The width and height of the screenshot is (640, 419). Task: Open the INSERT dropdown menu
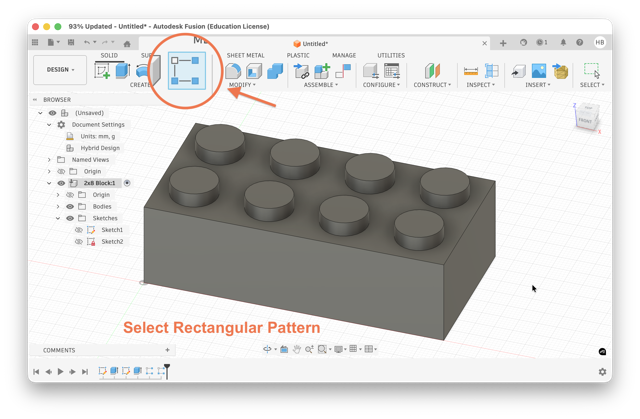pos(538,85)
